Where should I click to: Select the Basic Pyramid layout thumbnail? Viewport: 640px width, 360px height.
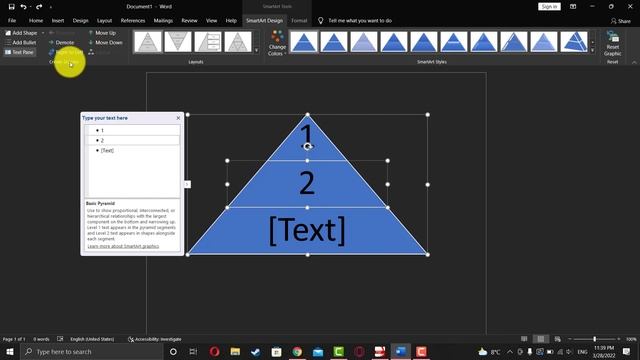(148, 42)
